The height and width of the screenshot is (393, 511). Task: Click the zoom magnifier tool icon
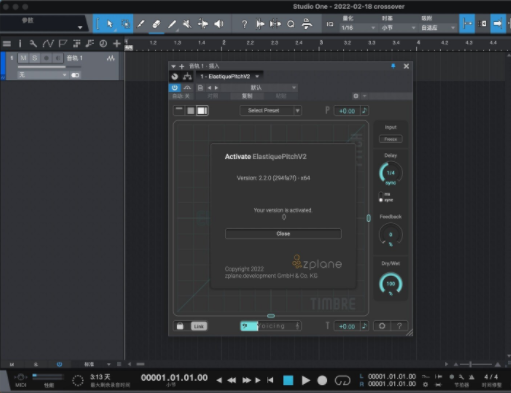[291, 24]
